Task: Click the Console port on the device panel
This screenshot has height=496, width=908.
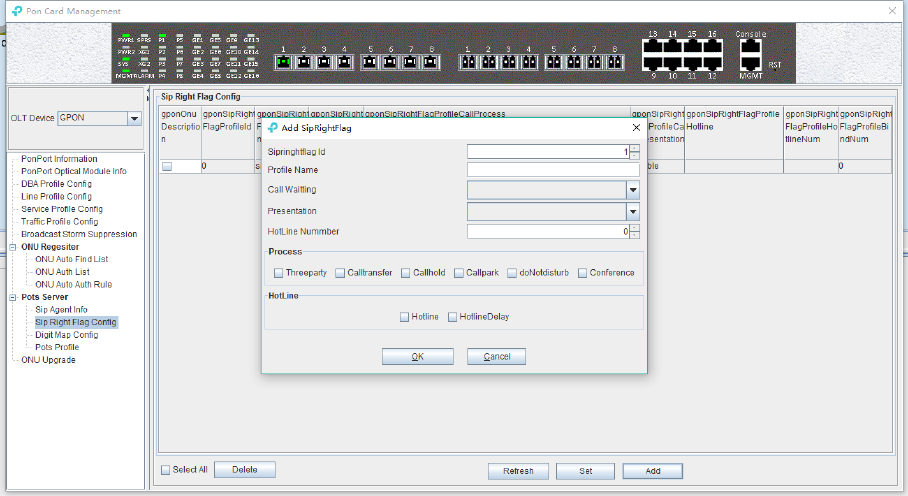Action: tap(750, 47)
